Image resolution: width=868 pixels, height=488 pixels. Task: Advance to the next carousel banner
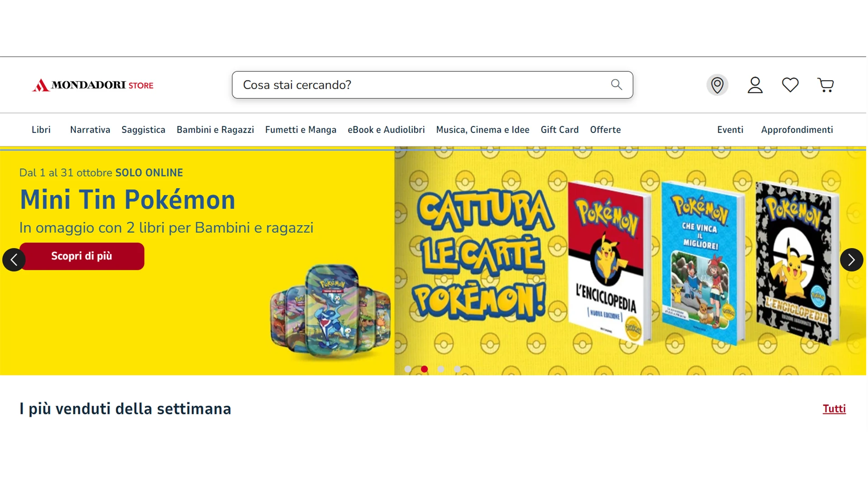tap(851, 260)
